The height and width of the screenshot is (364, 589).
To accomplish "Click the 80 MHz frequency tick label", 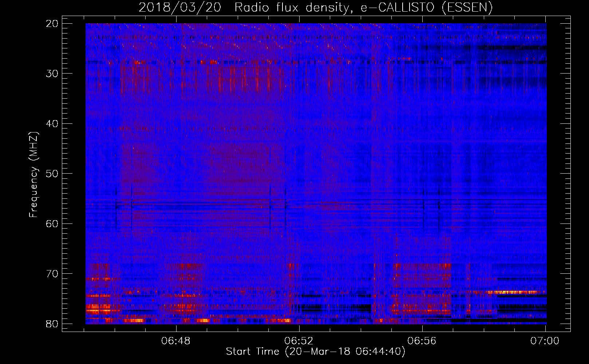I will (x=52, y=324).
